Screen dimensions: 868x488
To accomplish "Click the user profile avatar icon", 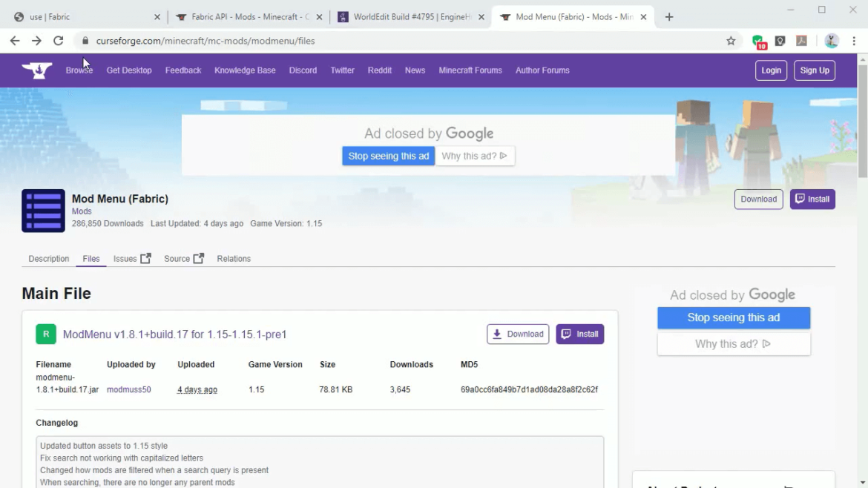I will coord(832,41).
